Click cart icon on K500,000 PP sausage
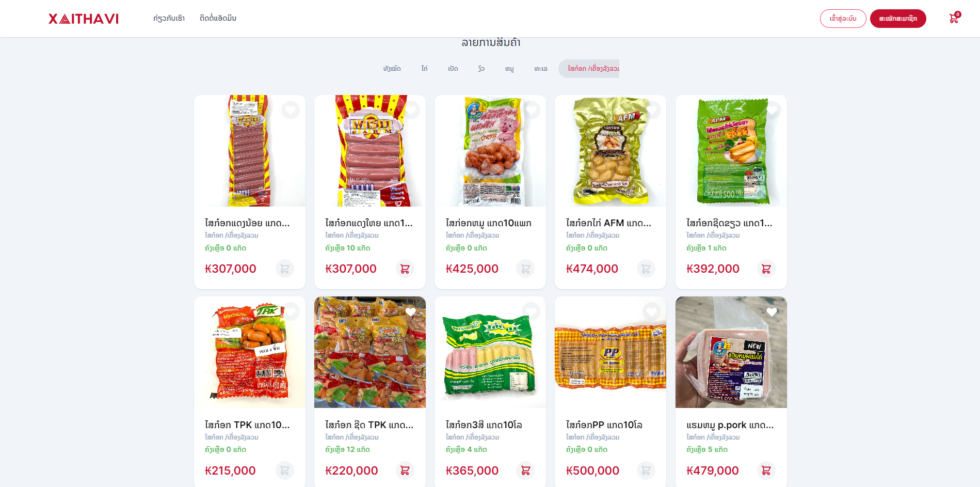 646,470
